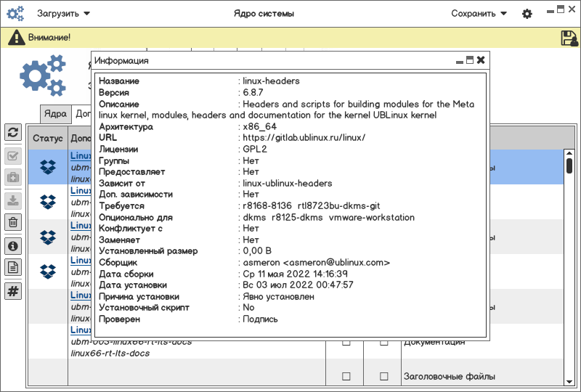Click vmware-workstation in the Опционально для row
The width and height of the screenshot is (581, 392).
[x=372, y=217]
